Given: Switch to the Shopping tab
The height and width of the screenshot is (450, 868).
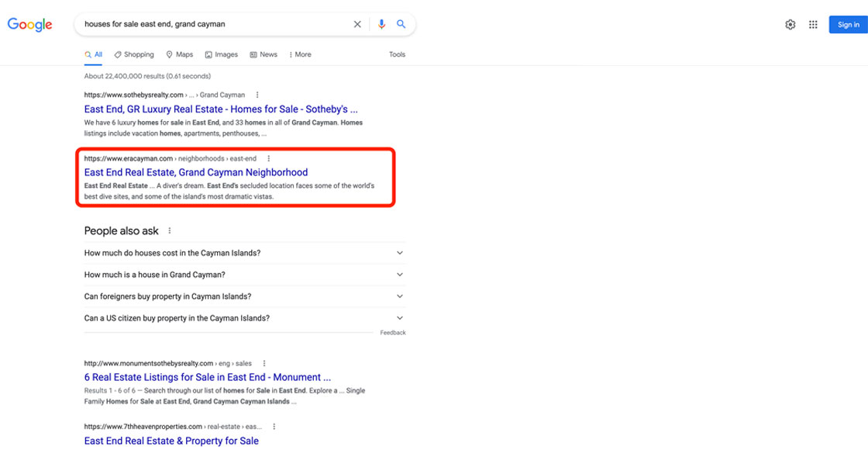Looking at the screenshot, I should [134, 55].
